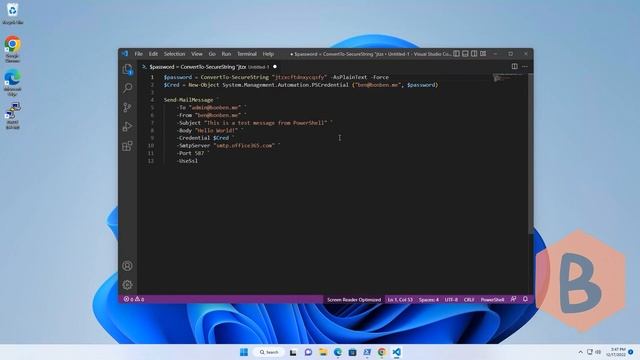Open the Extensions view
640x360 pixels.
pyautogui.click(x=127, y=146)
